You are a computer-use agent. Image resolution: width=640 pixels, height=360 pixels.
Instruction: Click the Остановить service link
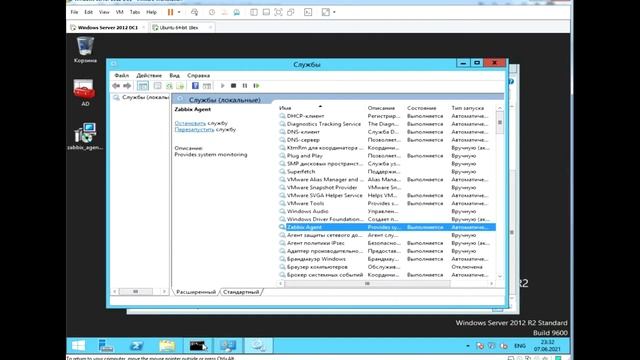point(190,123)
